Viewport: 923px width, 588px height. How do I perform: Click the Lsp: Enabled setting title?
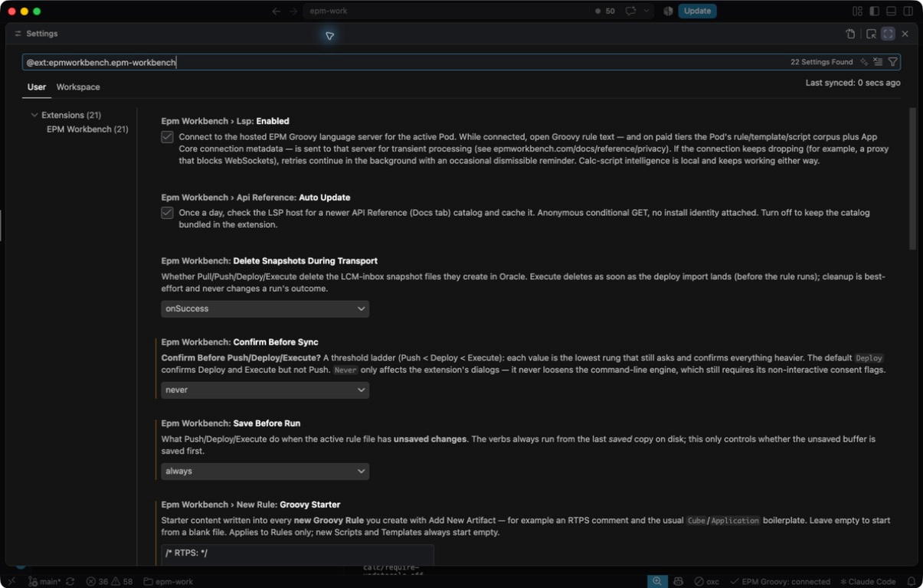point(225,121)
